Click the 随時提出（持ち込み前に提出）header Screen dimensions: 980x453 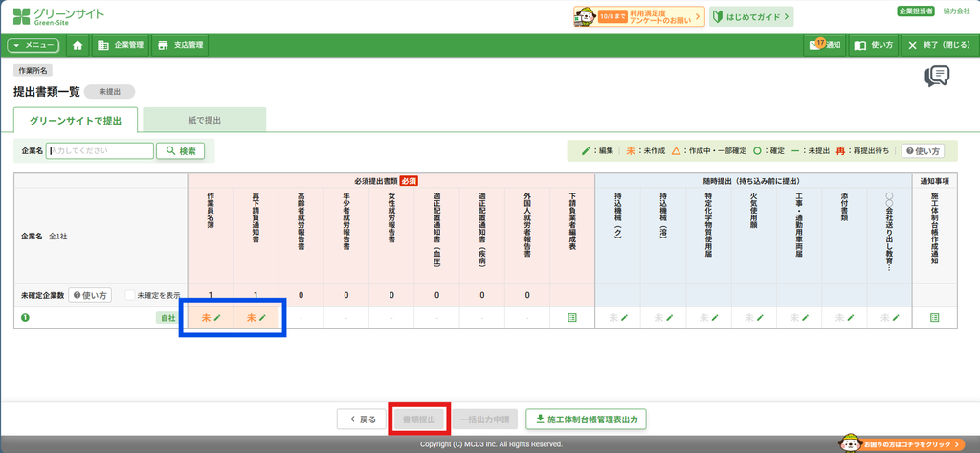coord(752,181)
